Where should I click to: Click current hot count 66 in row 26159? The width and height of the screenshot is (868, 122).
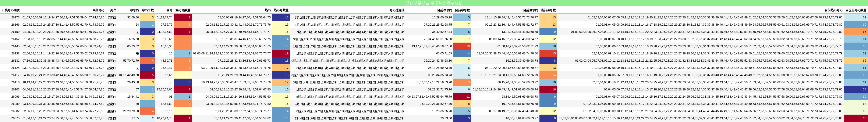click(x=856, y=32)
